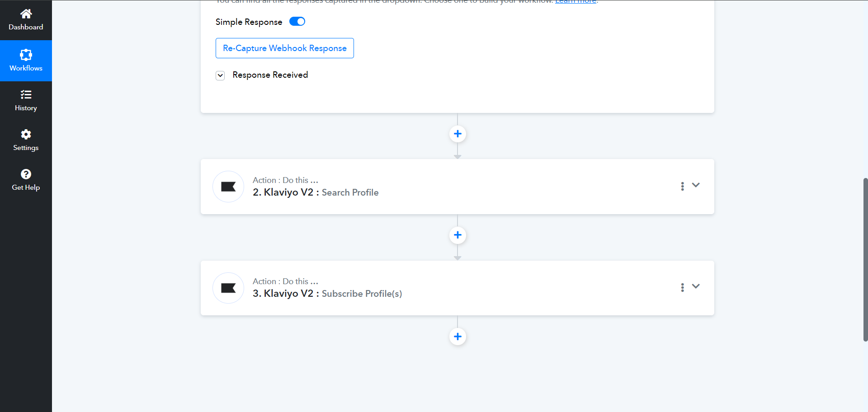
Task: Open the History page from the sidebar
Action: coord(26,101)
